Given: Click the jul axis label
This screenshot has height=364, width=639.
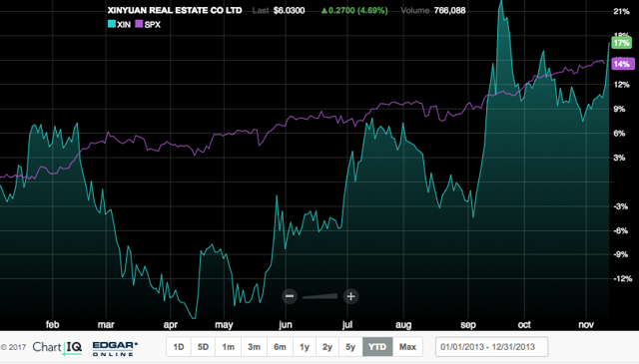Looking at the screenshot, I should coord(347,324).
